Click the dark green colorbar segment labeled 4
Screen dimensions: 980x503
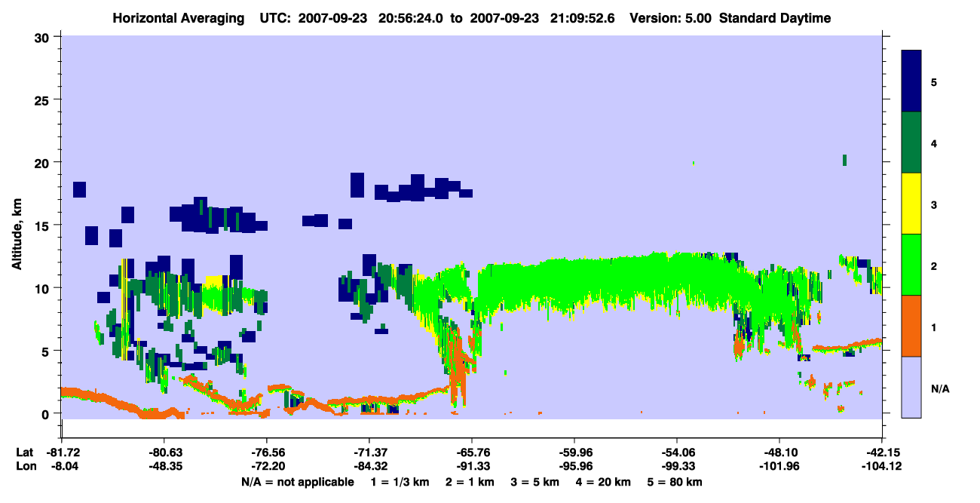point(911,143)
